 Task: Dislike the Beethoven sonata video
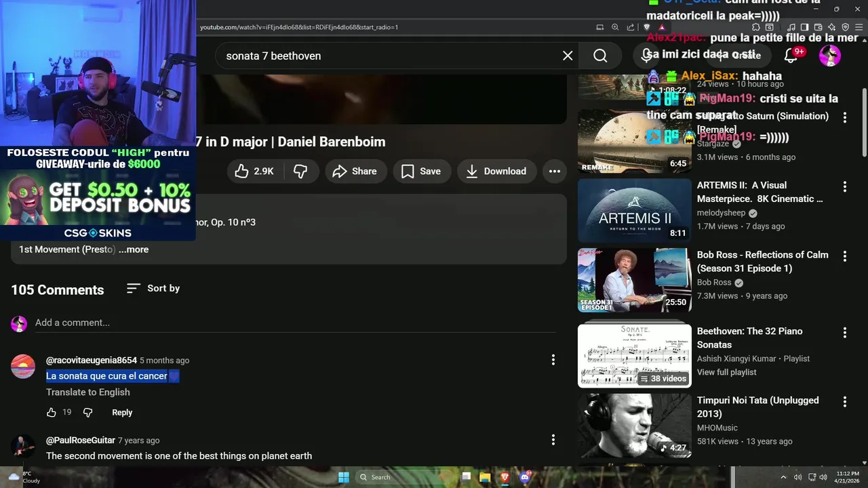(300, 171)
